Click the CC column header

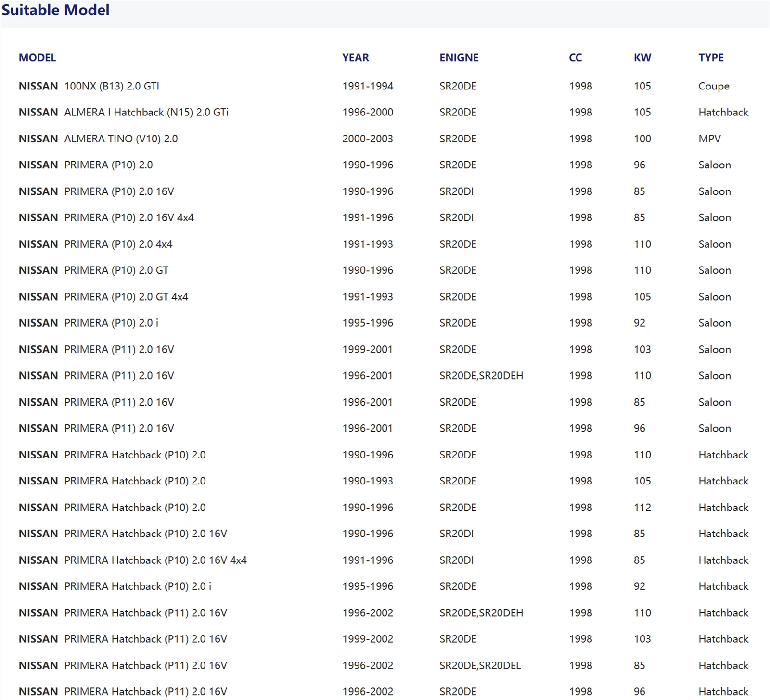[576, 58]
